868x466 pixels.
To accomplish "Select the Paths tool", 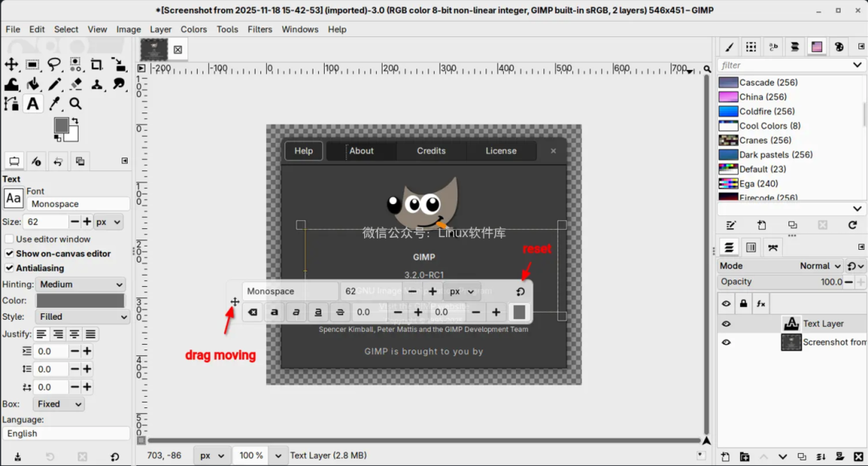I will (11, 104).
